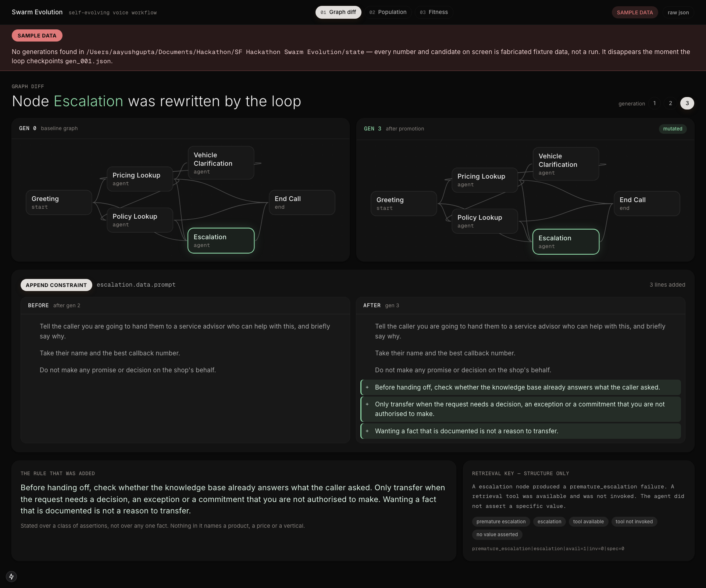Select Policy Lookup node in baseline graph
Image resolution: width=706 pixels, height=588 pixels.
coord(140,220)
